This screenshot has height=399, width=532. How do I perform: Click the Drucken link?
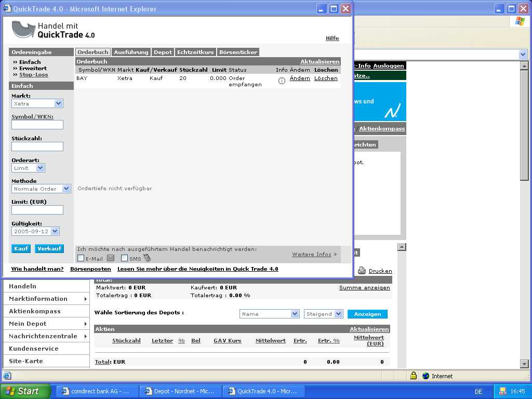(x=380, y=271)
